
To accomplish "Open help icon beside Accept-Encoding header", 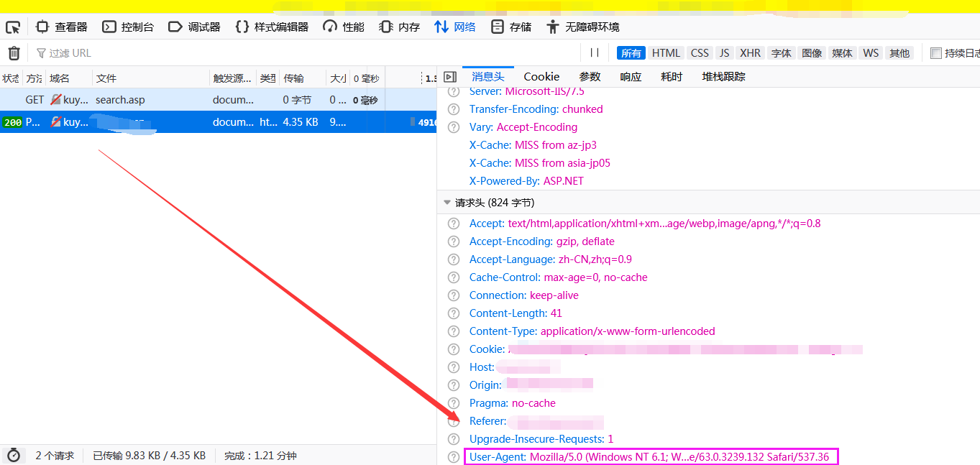I will pos(453,241).
